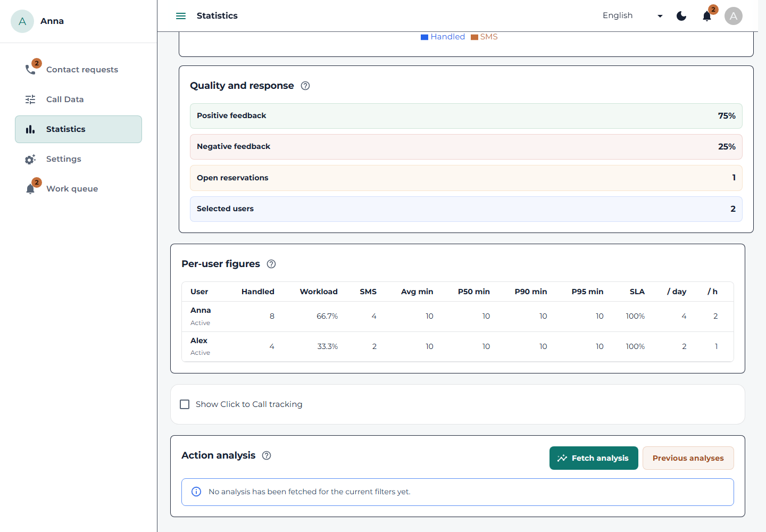The width and height of the screenshot is (766, 532).
Task: Click the Statistics page title
Action: 217,16
